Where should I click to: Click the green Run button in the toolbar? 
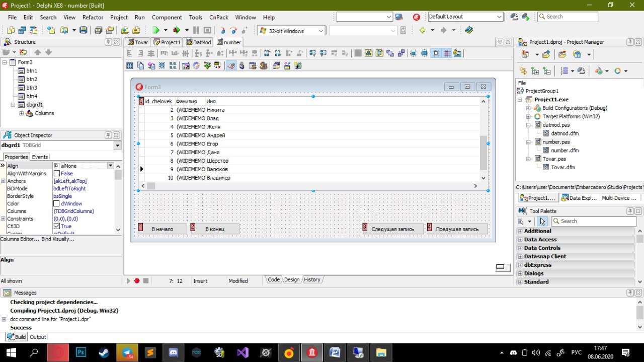click(156, 30)
